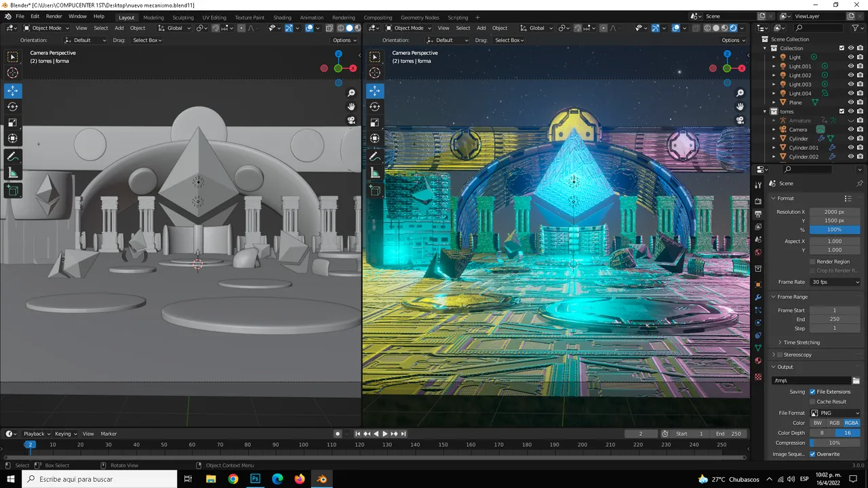Viewport: 868px width, 488px height.
Task: Click pan hand icon in right viewport
Action: (741, 106)
